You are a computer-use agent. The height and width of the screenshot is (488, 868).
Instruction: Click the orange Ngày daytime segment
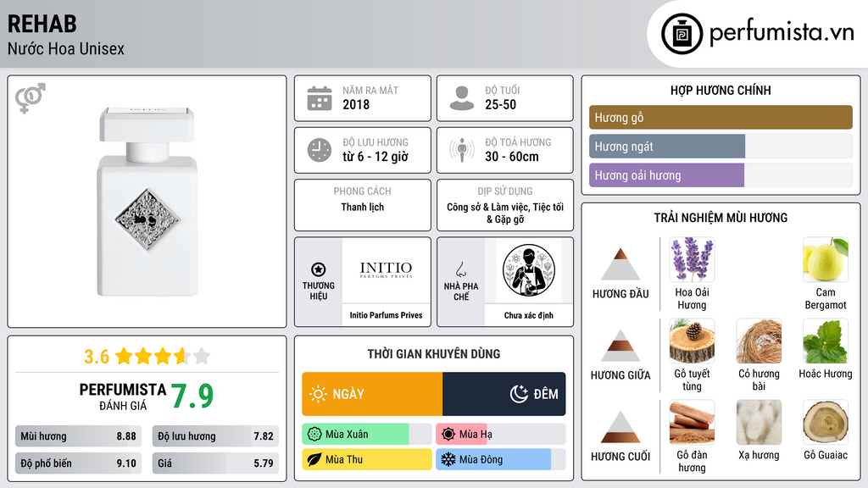372,394
